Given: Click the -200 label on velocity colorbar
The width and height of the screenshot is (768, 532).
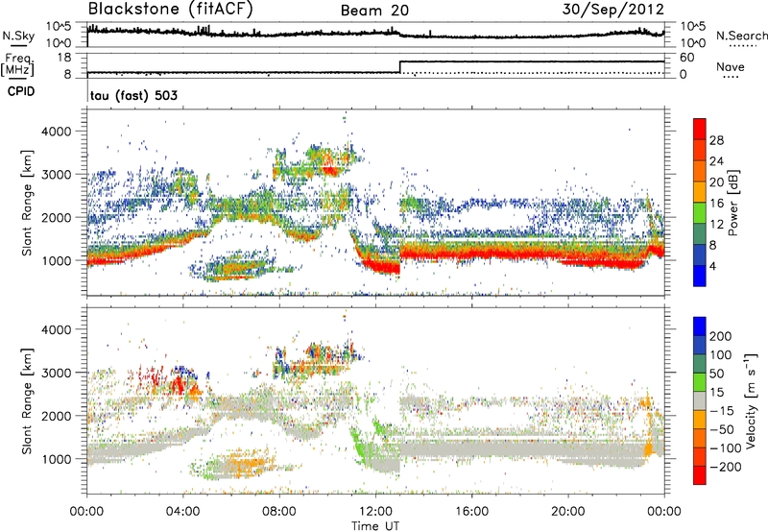Looking at the screenshot, I should tap(725, 467).
